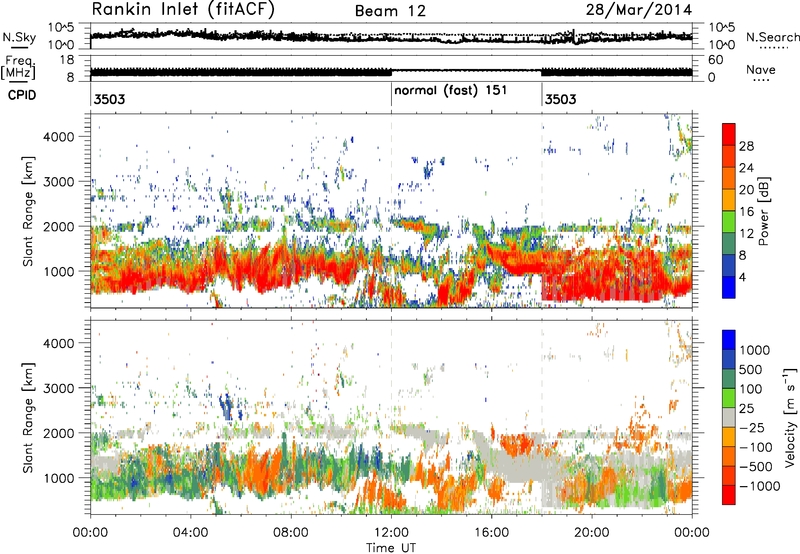Click the "CPID" row label
Screen dimensions: 800x554
[x=22, y=95]
